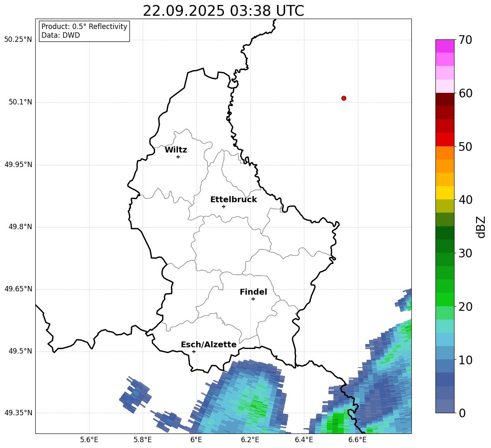491x448 pixels.
Task: Click the Ettelbruck station cross marker
Action: [x=224, y=206]
